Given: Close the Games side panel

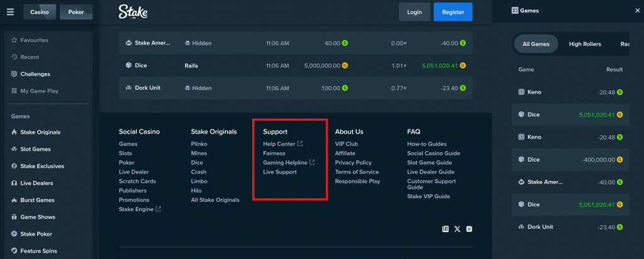Looking at the screenshot, I should click(637, 11).
